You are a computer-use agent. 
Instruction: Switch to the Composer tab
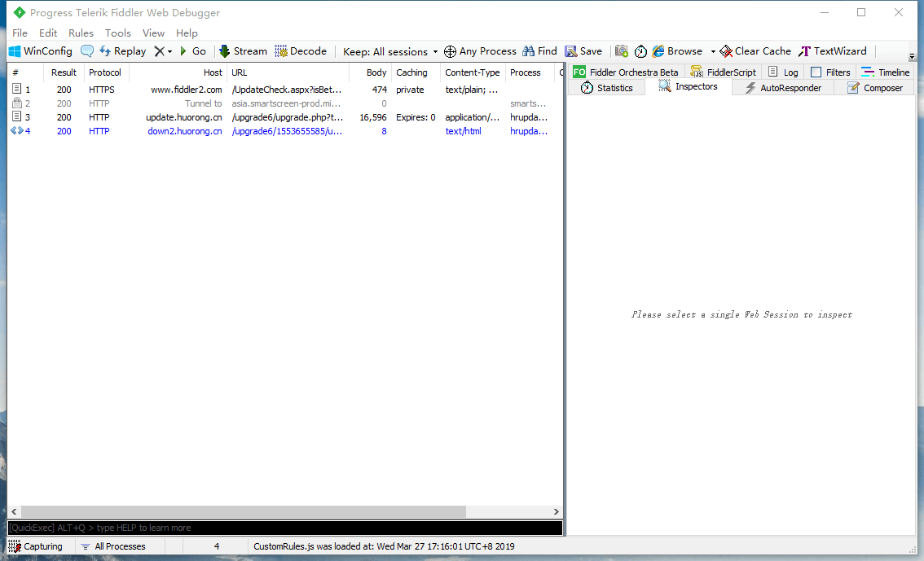tap(875, 88)
